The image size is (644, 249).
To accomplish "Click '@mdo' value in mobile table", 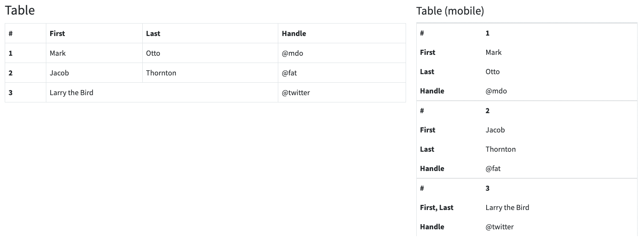I will (496, 91).
